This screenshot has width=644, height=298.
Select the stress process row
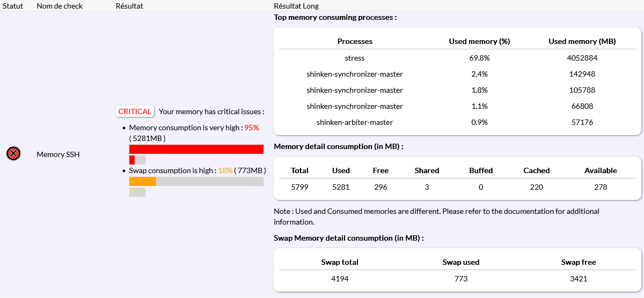click(x=355, y=58)
